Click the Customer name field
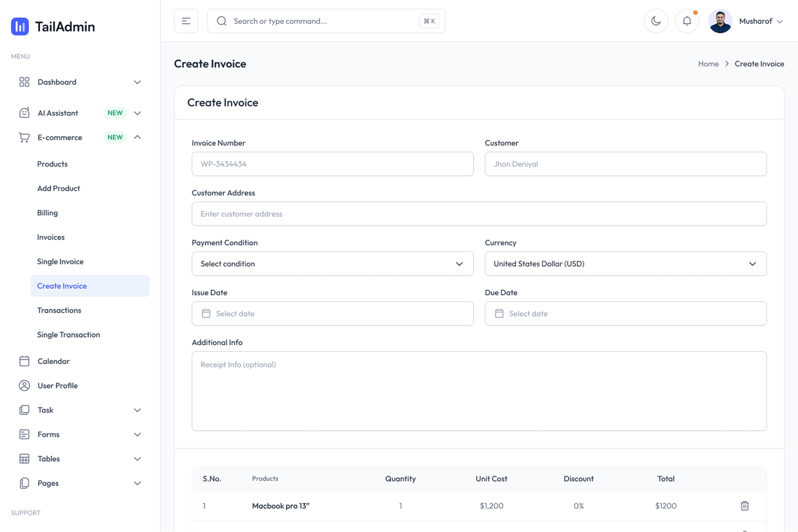Screen dimensions: 798x532 pyautogui.click(x=626, y=164)
